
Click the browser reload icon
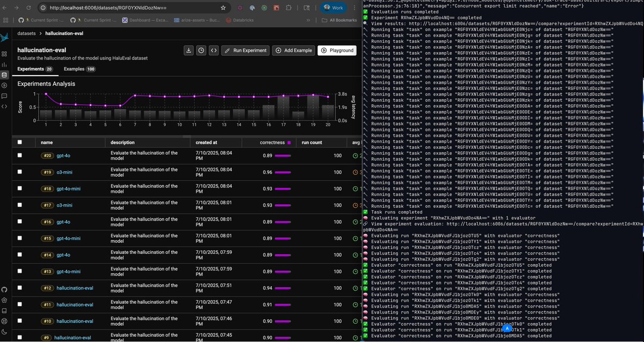[28, 8]
